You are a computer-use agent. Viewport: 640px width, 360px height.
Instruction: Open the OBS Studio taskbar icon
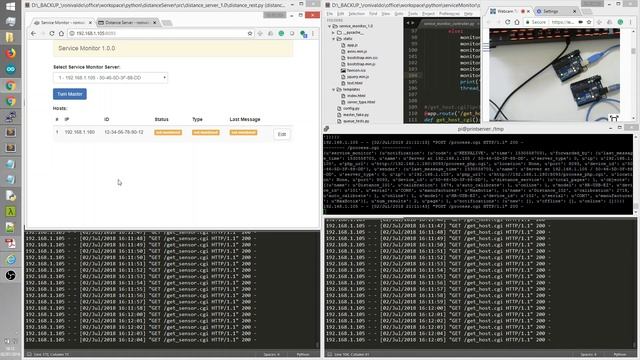[11, 276]
